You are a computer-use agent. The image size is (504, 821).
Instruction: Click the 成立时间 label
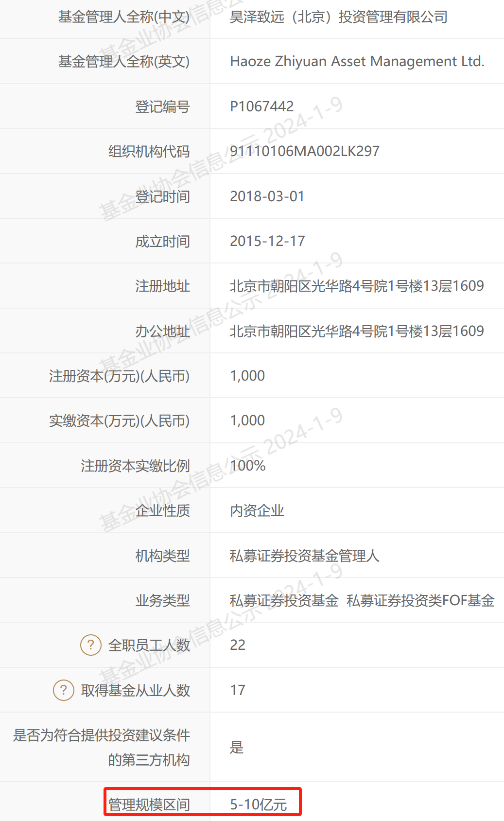[162, 241]
